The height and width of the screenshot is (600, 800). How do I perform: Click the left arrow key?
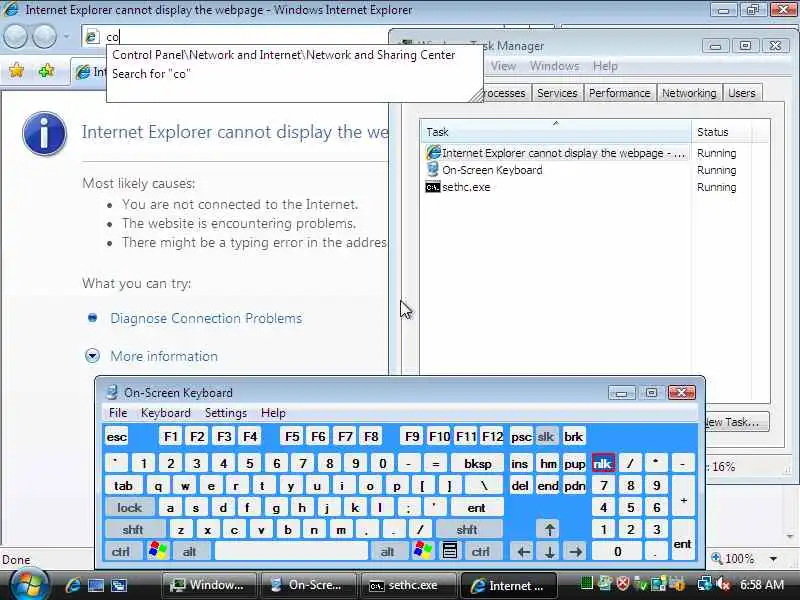click(x=522, y=552)
